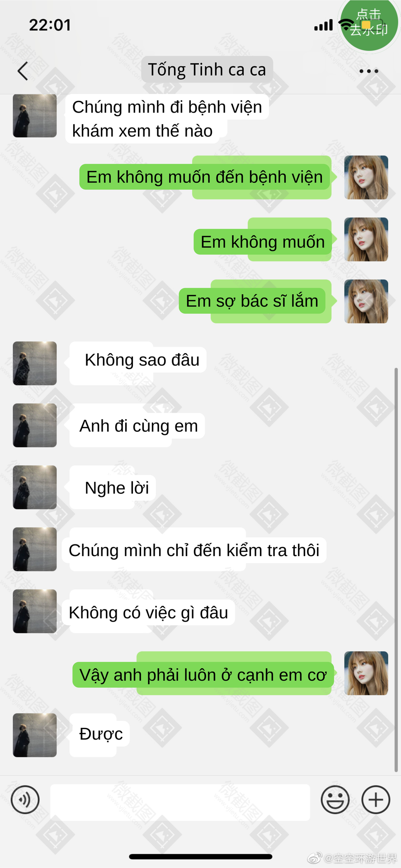Click the green remove-watermark badge

coord(369,24)
